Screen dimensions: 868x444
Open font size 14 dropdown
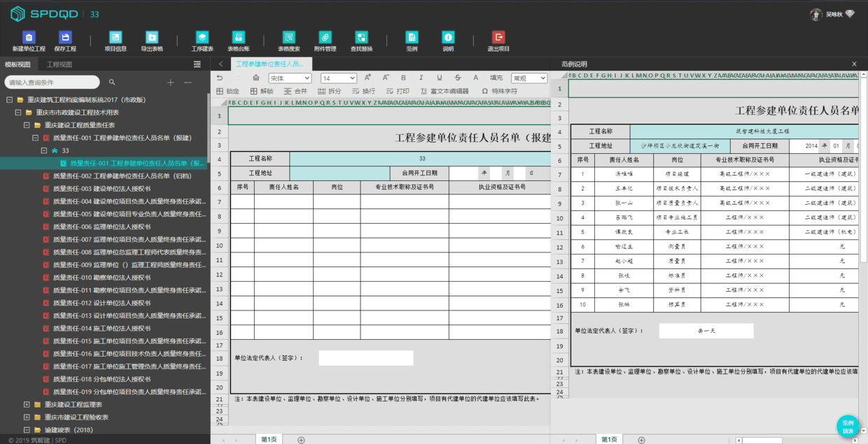click(339, 78)
